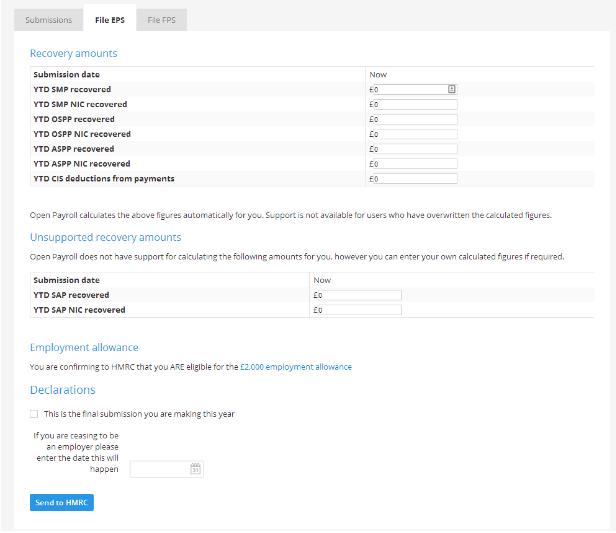Open the £2,000 employment allowance link
The width and height of the screenshot is (616, 533).
point(296,367)
